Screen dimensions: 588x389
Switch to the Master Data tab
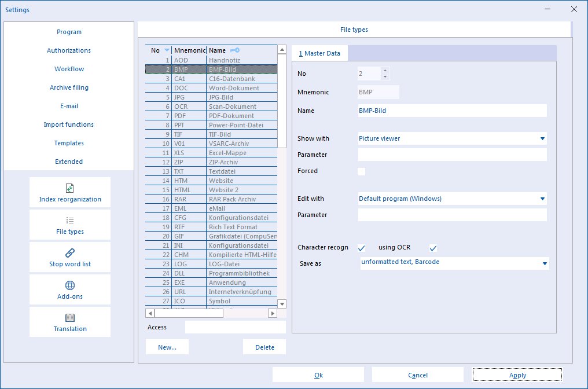coord(319,53)
